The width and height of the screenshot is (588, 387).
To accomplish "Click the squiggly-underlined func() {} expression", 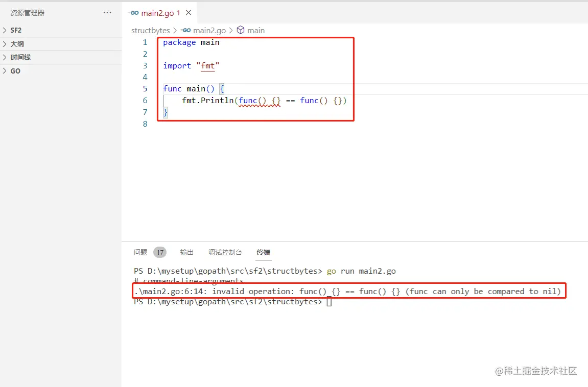I will [x=260, y=101].
